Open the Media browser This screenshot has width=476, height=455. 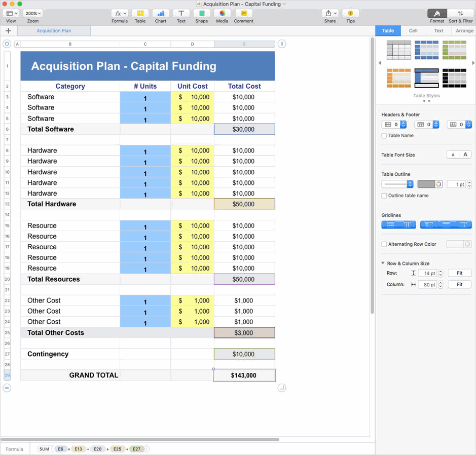(222, 14)
